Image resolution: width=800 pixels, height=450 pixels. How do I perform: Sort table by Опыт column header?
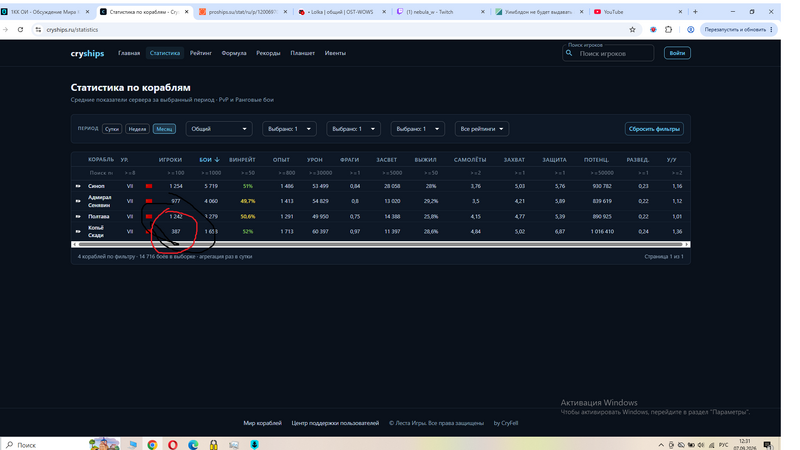point(281,160)
